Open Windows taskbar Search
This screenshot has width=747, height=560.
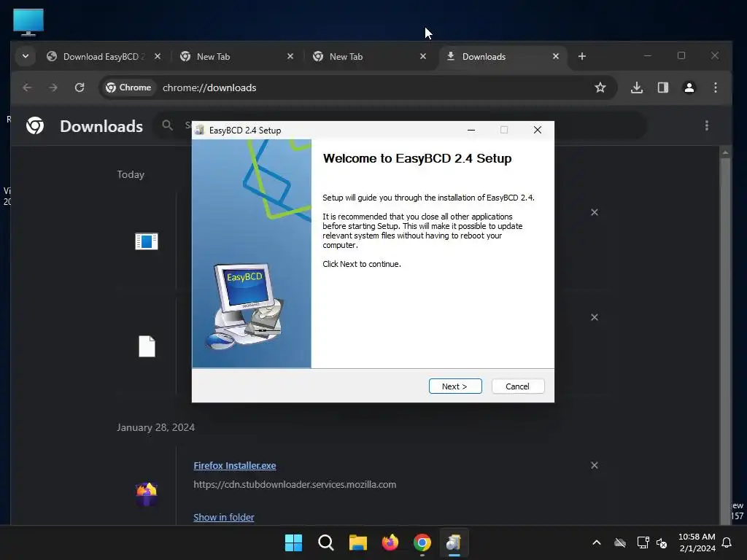[326, 542]
